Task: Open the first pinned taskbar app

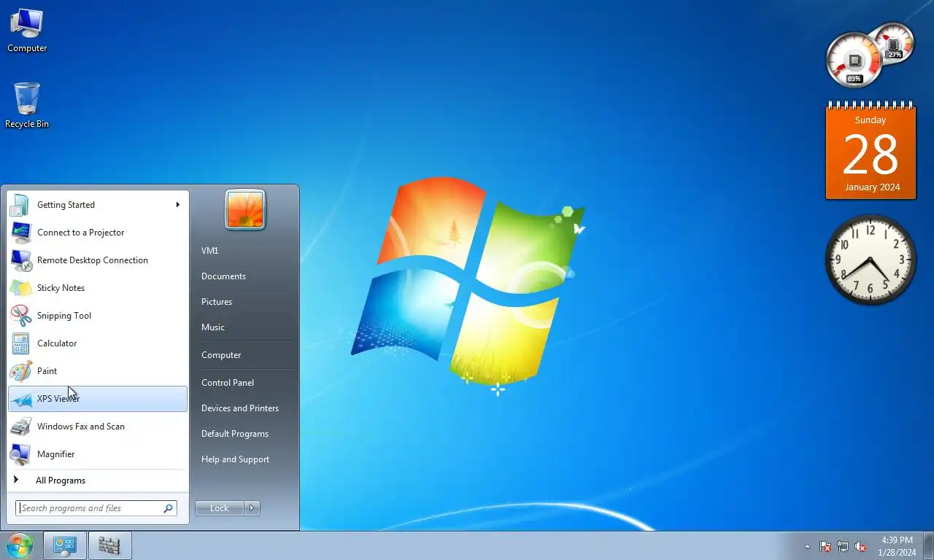Action: 65,545
